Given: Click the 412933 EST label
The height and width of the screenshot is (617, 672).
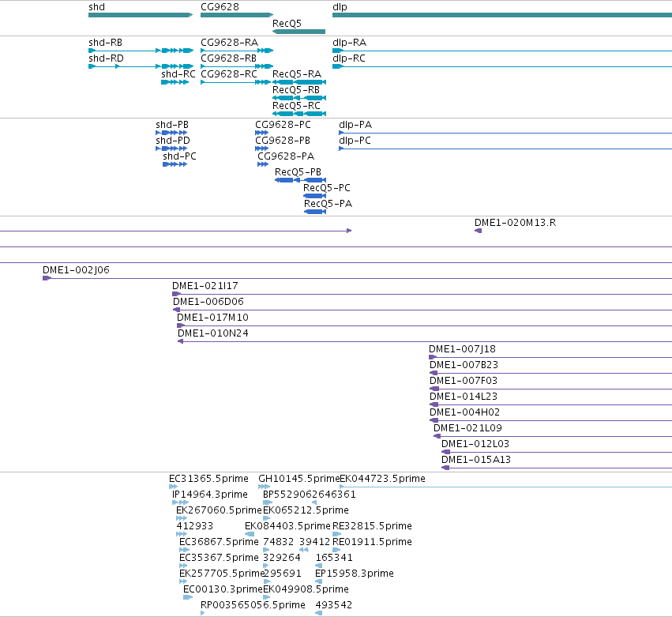Looking at the screenshot, I should pyautogui.click(x=194, y=526).
